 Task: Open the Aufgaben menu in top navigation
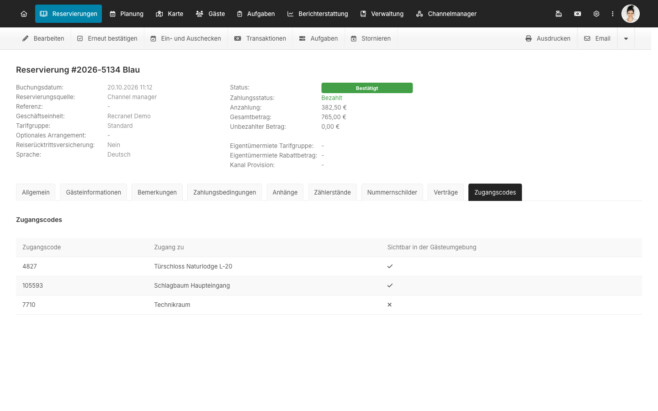point(256,14)
